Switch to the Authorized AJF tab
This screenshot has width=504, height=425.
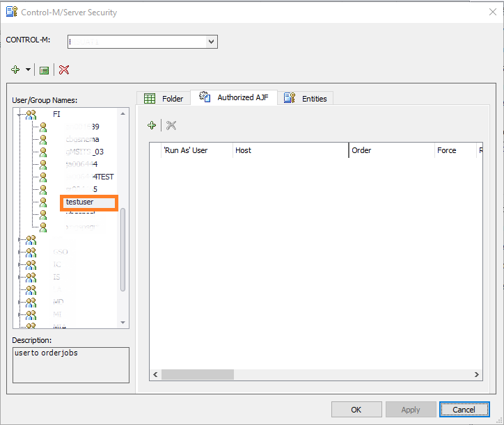tap(234, 97)
